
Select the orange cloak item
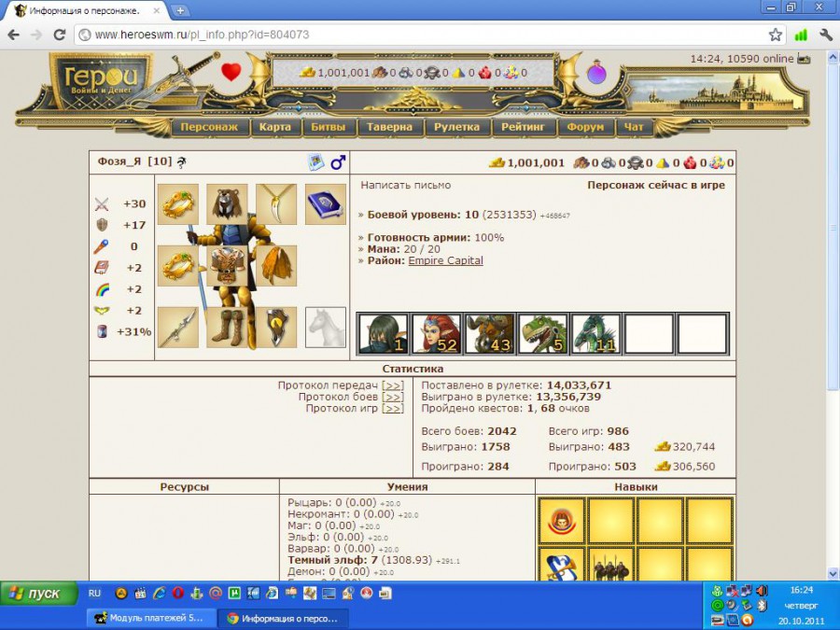276,266
